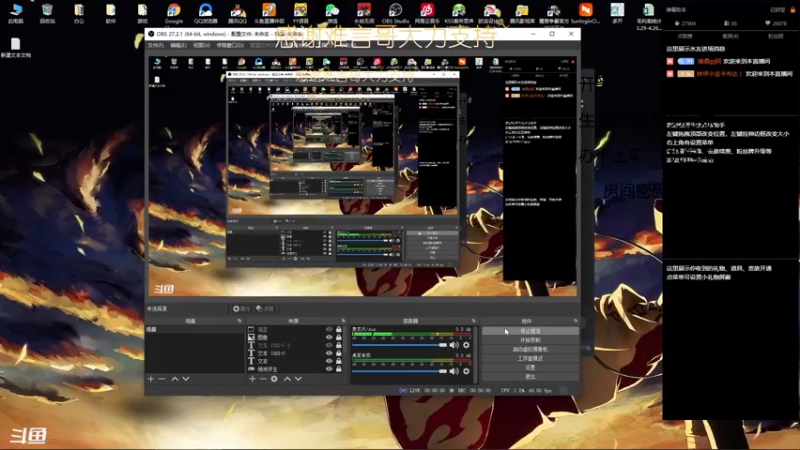
Task: Open the 属性 properties button above the 场景 panel
Action: click(241, 309)
